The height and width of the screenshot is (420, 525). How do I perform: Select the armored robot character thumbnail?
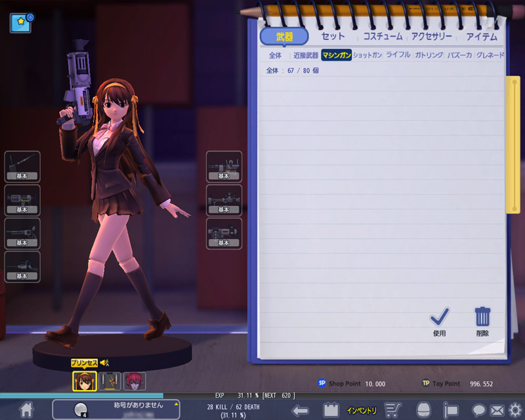pos(110,381)
